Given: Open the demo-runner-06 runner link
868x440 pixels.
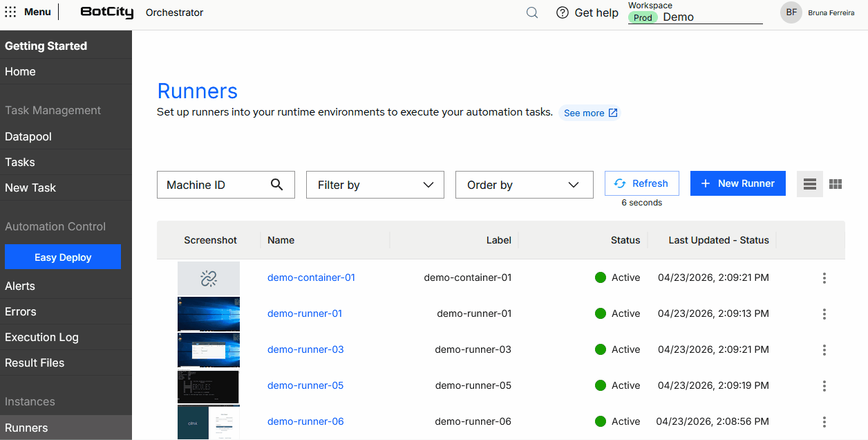Looking at the screenshot, I should (x=305, y=421).
